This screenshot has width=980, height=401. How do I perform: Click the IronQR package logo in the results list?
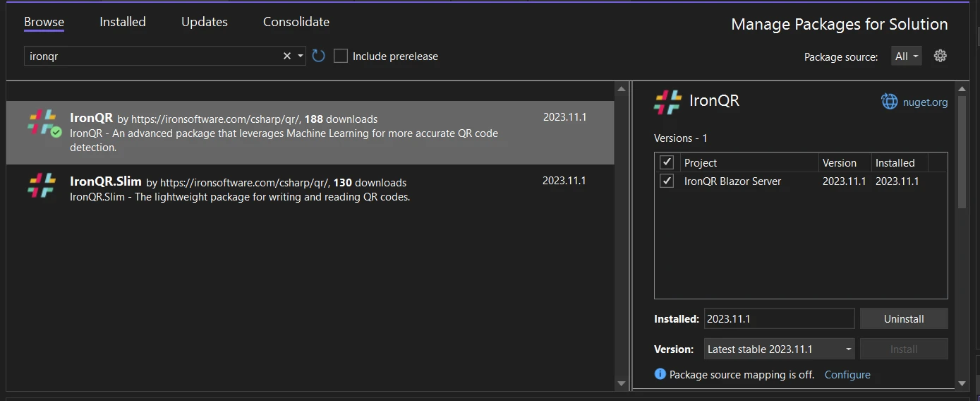point(42,123)
